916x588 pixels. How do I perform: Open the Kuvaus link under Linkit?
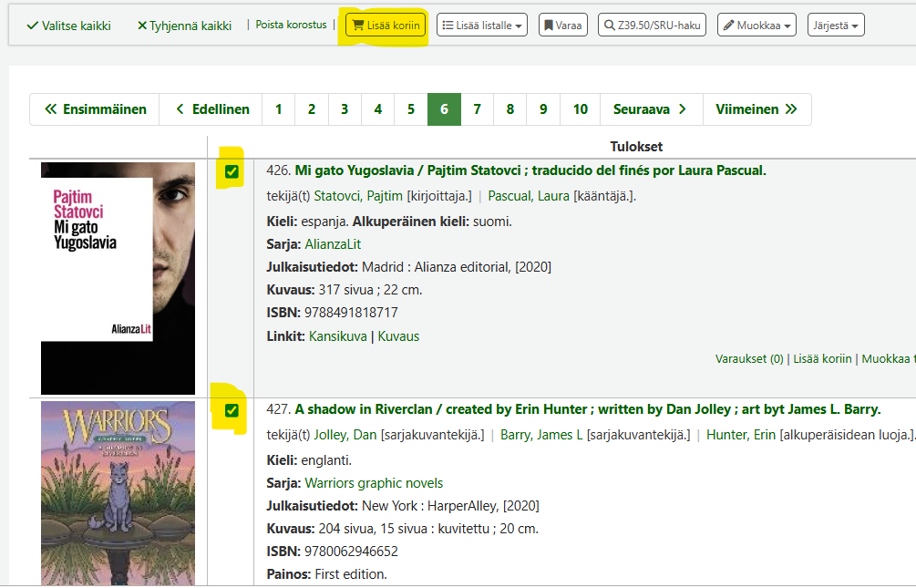tap(398, 336)
